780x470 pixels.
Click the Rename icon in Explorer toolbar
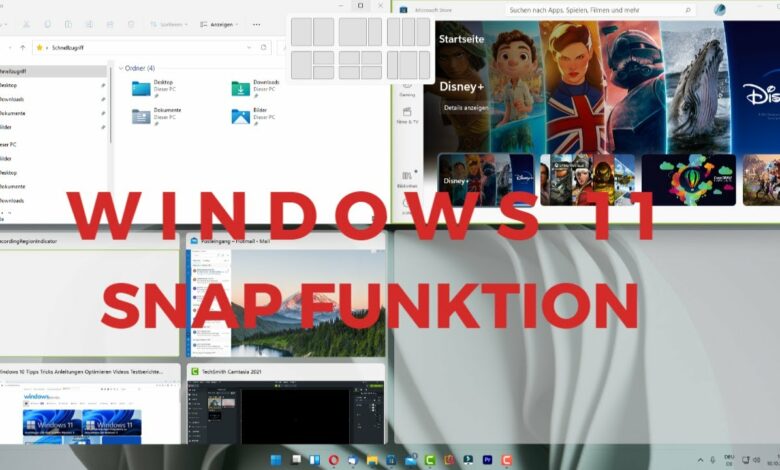89,24
